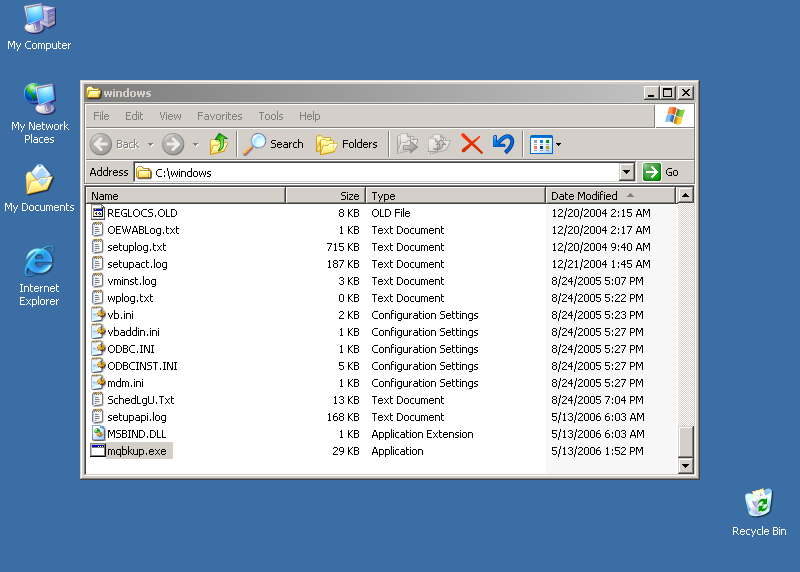800x572 pixels.
Task: Select the SchedLgU.Txt file name
Action: click(140, 400)
